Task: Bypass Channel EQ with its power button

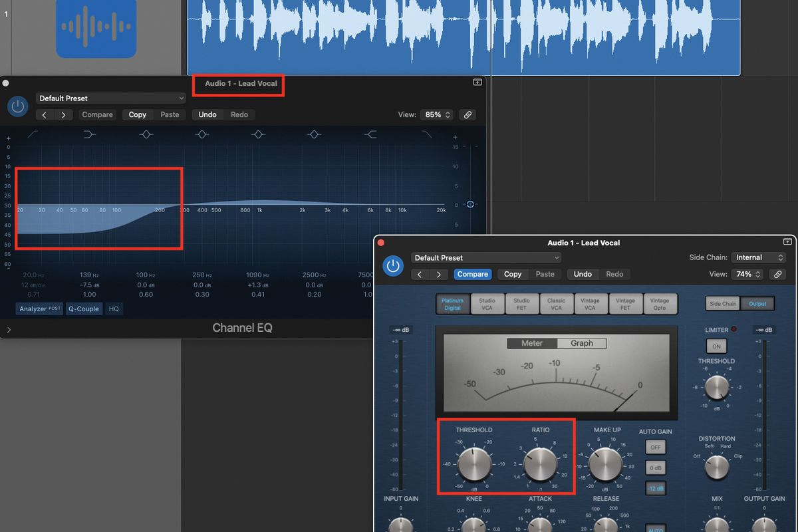Action: pyautogui.click(x=17, y=106)
